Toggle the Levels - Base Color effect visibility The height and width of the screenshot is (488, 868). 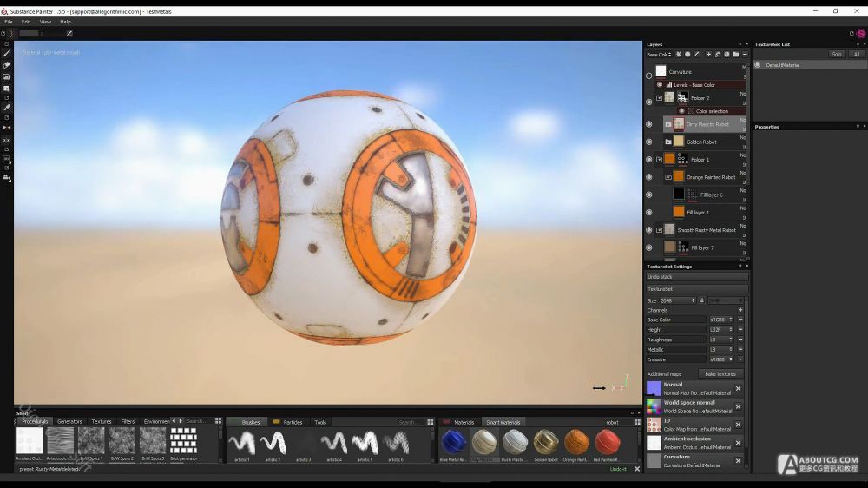coord(660,85)
